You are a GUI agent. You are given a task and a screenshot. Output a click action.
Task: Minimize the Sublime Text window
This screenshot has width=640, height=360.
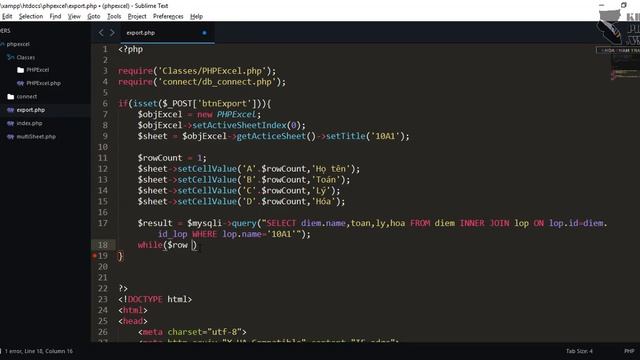pos(601,5)
